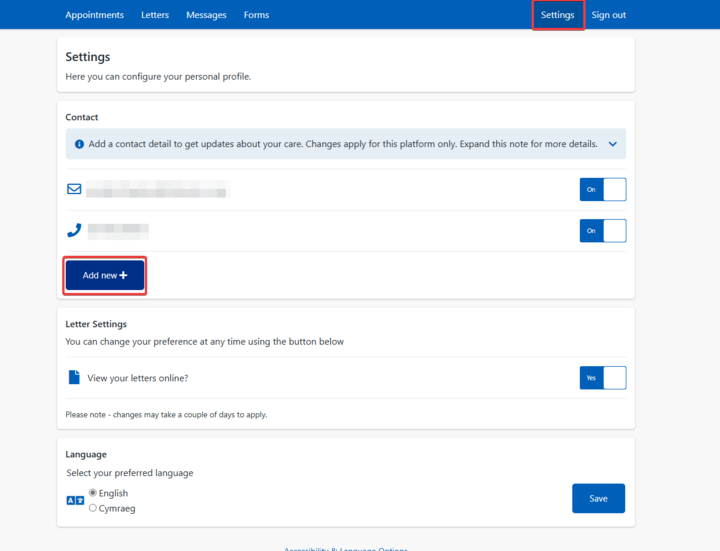This screenshot has width=720, height=551.
Task: Click the email envelope icon
Action: (74, 189)
